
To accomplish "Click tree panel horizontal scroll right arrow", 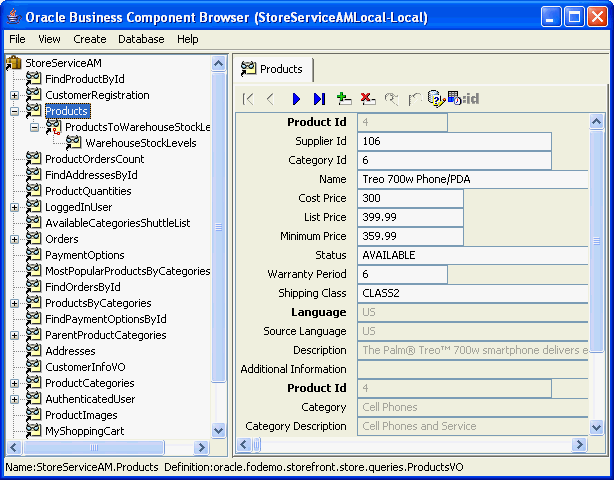I will tap(201, 447).
